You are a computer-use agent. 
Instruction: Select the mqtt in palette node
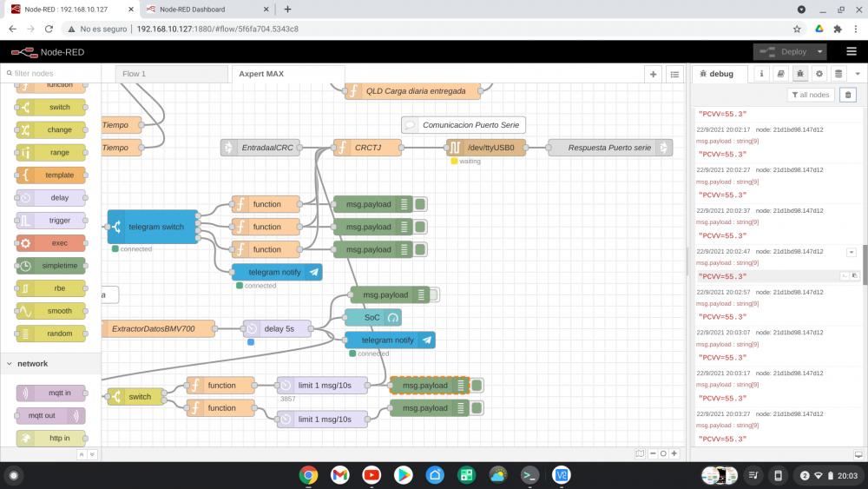(x=51, y=393)
